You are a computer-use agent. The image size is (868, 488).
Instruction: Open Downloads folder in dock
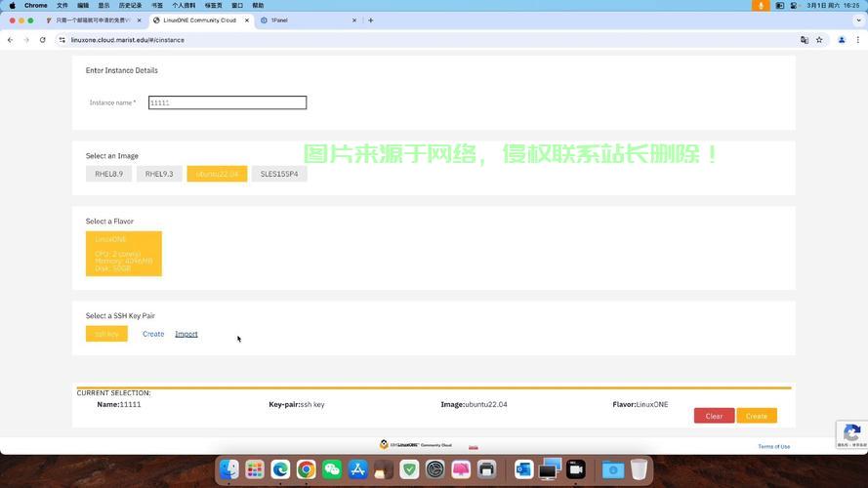point(613,469)
